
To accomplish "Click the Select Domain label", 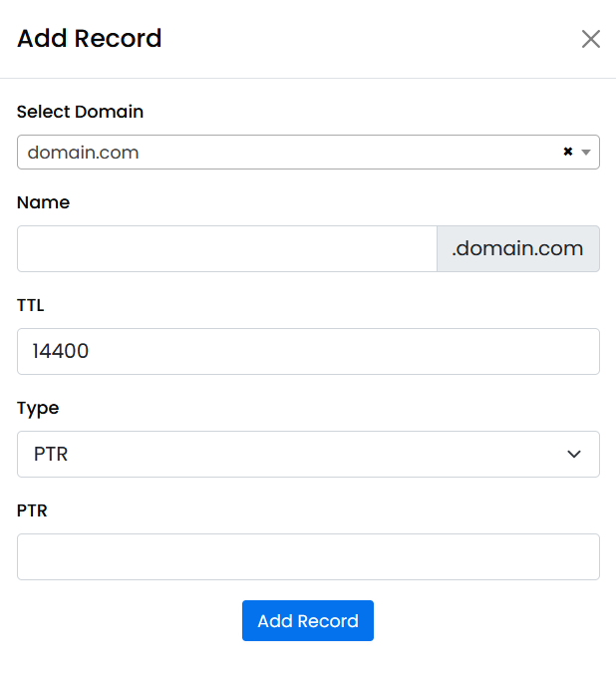I will tap(80, 112).
